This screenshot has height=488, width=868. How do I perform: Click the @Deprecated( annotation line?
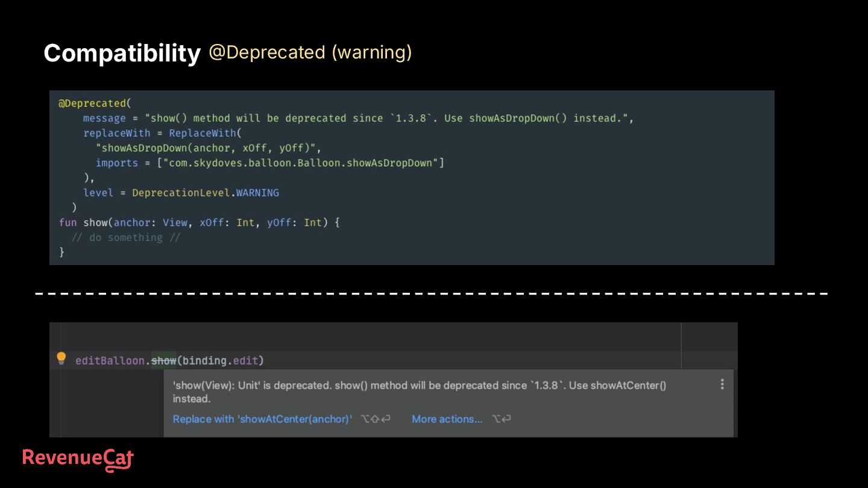(95, 103)
